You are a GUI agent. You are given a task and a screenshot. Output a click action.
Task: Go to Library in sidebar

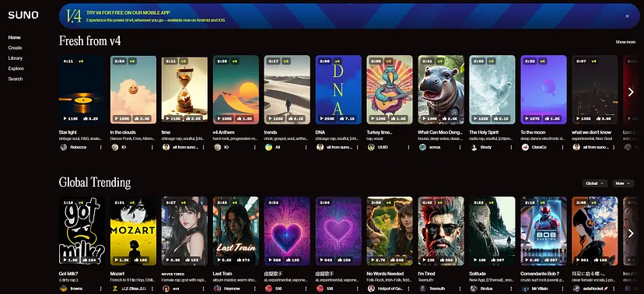pyautogui.click(x=16, y=58)
